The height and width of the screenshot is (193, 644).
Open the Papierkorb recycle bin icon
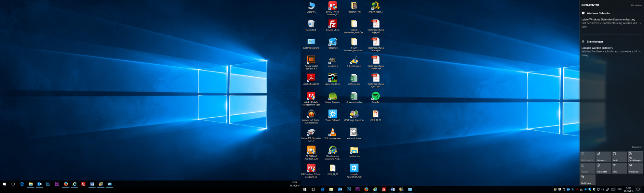coord(311,25)
